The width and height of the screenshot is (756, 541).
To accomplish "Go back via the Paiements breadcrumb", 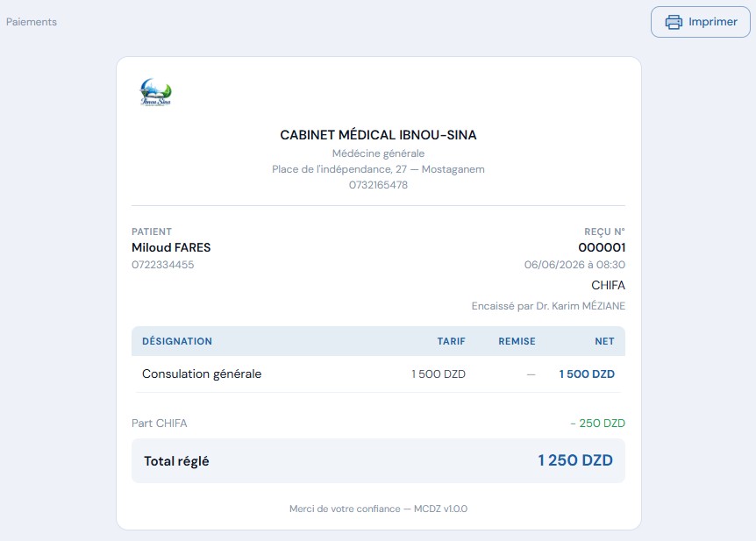I will click(32, 22).
